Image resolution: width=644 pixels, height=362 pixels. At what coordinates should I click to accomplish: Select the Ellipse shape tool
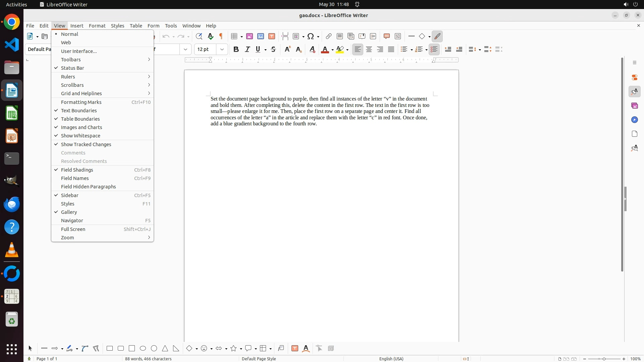click(143, 348)
